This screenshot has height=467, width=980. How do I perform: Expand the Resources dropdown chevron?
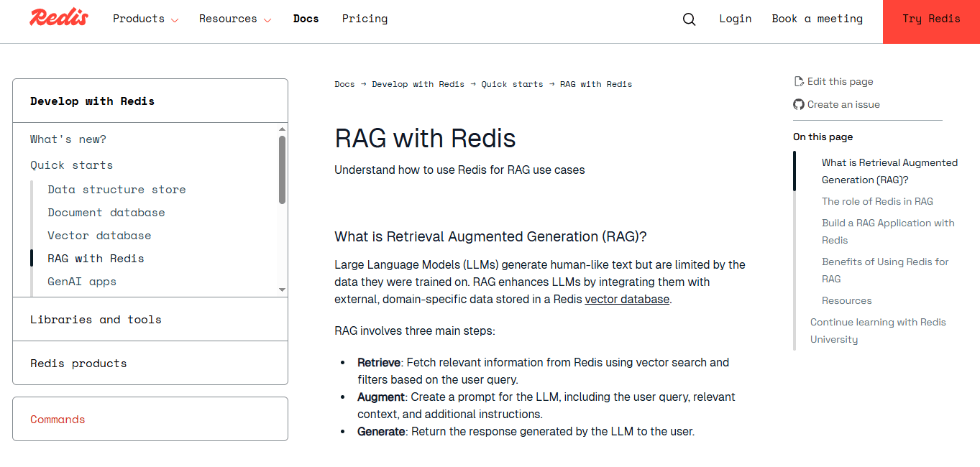(267, 20)
